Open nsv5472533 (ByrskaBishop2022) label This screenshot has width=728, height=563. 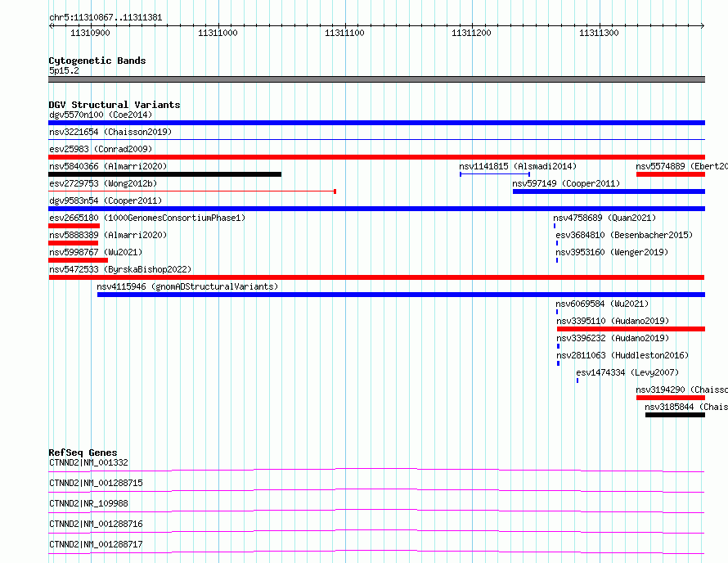click(x=120, y=269)
